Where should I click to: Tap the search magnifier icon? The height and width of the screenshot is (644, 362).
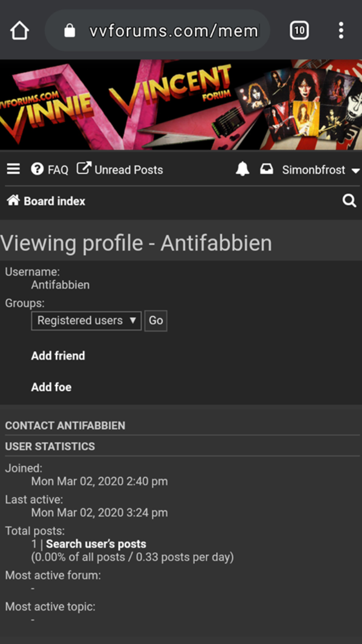click(x=349, y=201)
